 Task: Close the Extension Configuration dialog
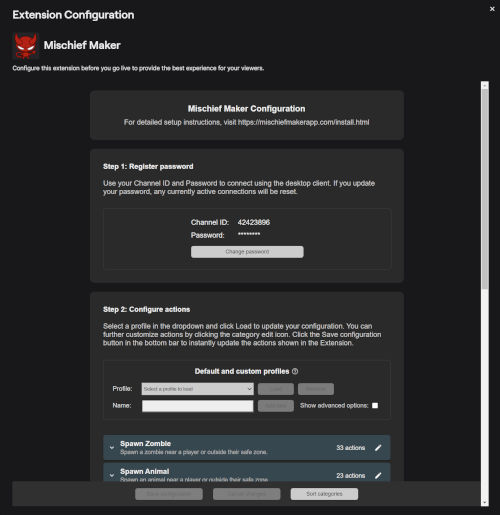[492, 9]
